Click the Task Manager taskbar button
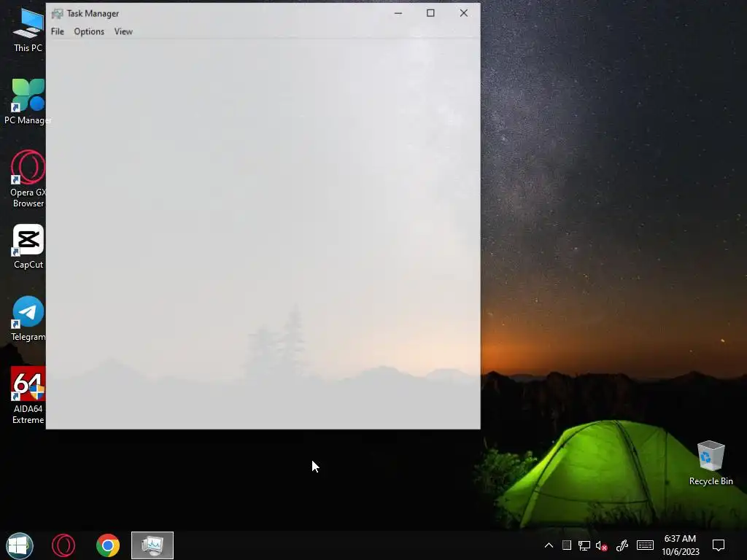This screenshot has height=560, width=747. [x=152, y=545]
